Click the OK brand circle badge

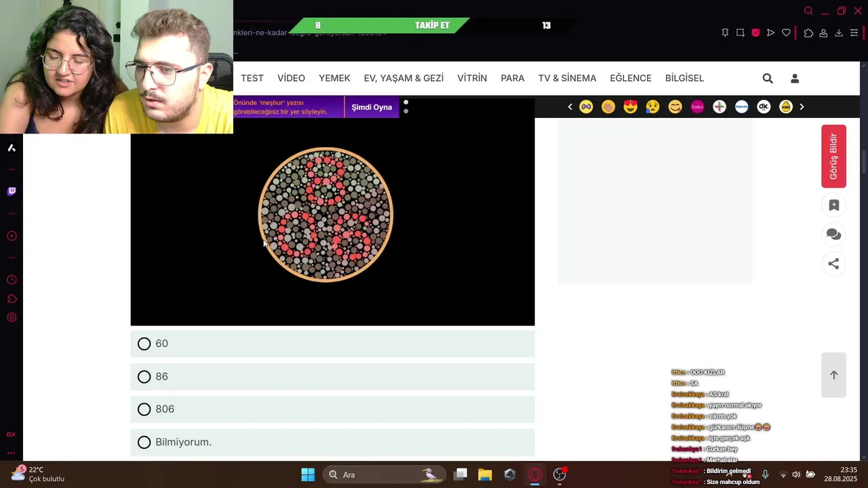(x=764, y=106)
